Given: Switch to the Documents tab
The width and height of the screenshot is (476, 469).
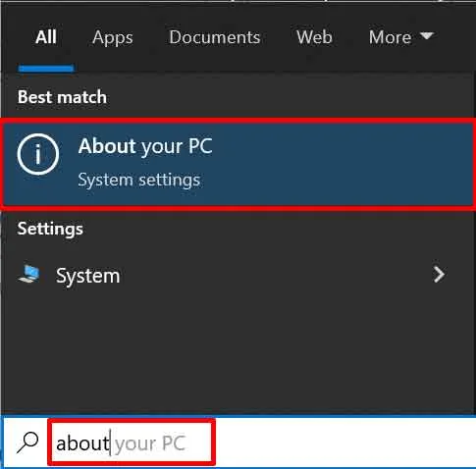Looking at the screenshot, I should point(215,37).
